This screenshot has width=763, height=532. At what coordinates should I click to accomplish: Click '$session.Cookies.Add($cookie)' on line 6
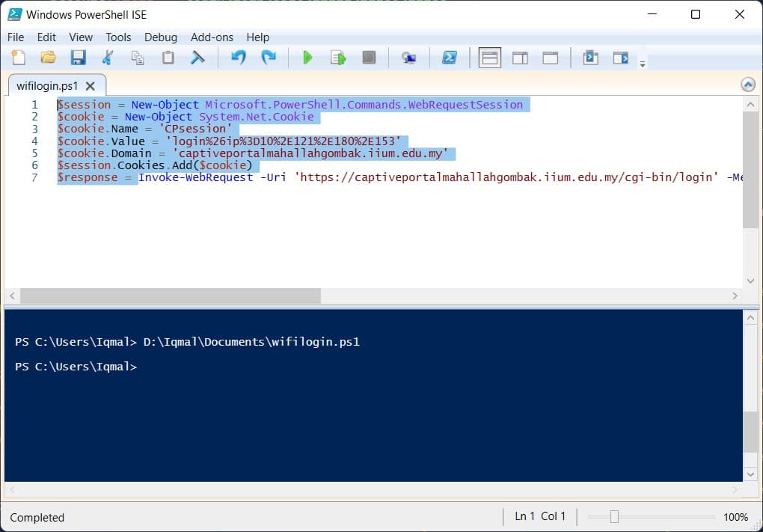[x=155, y=165]
